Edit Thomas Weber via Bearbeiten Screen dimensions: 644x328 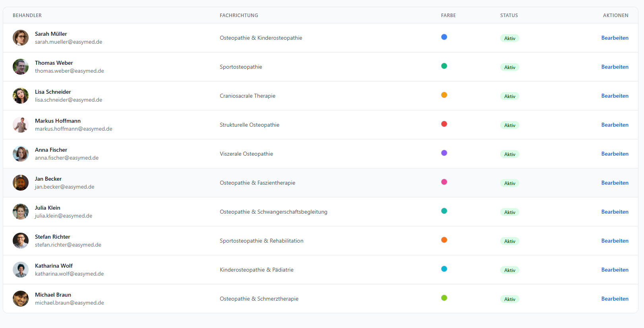615,67
